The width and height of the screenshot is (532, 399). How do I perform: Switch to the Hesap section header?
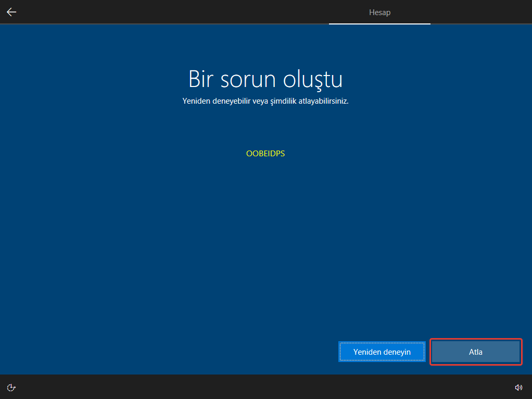pos(379,12)
